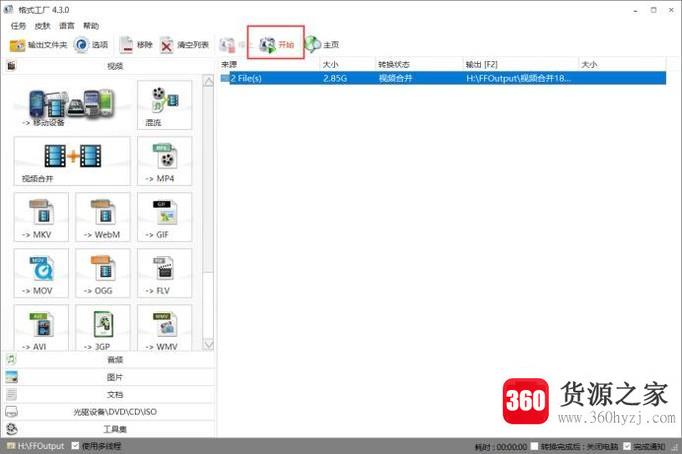Expand the 图片 picture category panel
Image resolution: width=682 pixels, height=454 pixels.
[x=109, y=377]
